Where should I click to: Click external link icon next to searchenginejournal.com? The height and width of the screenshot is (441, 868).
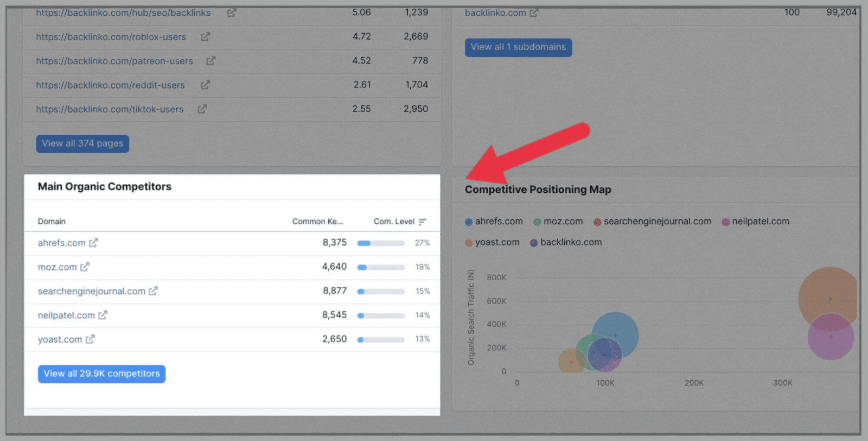[153, 291]
